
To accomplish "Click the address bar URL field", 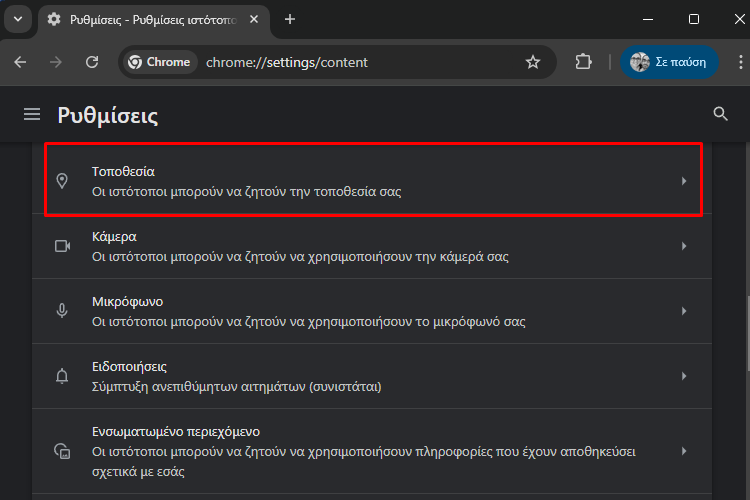I will (359, 62).
